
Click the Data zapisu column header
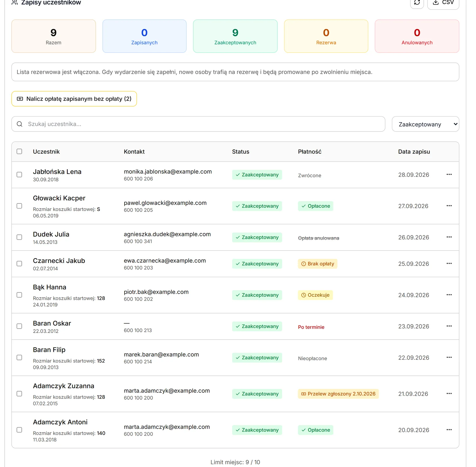coord(414,152)
